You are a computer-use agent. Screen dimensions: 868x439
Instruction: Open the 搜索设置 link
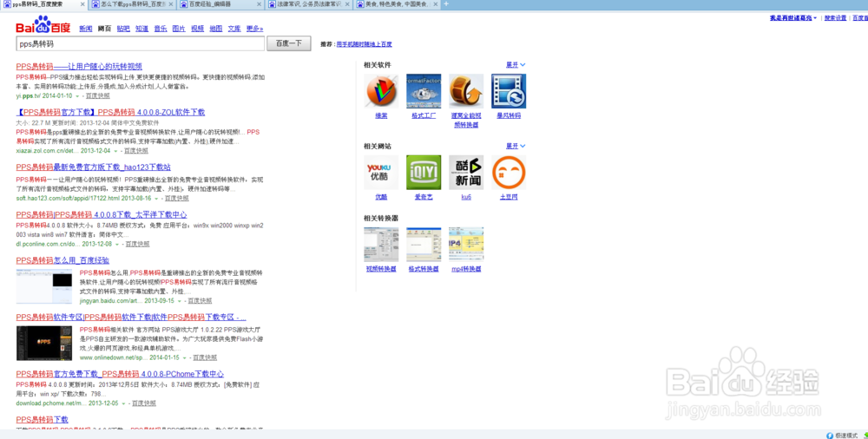[835, 17]
